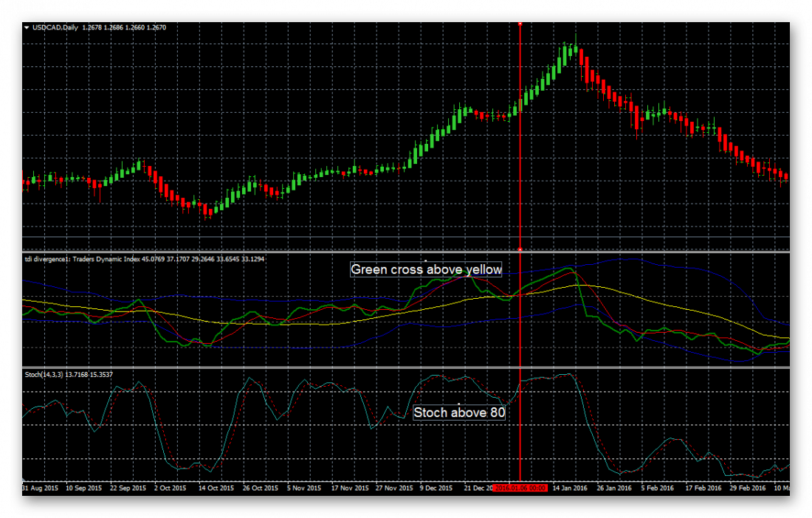Click the 17 Feb 2016 date label
The image size is (812, 518).
(x=703, y=488)
